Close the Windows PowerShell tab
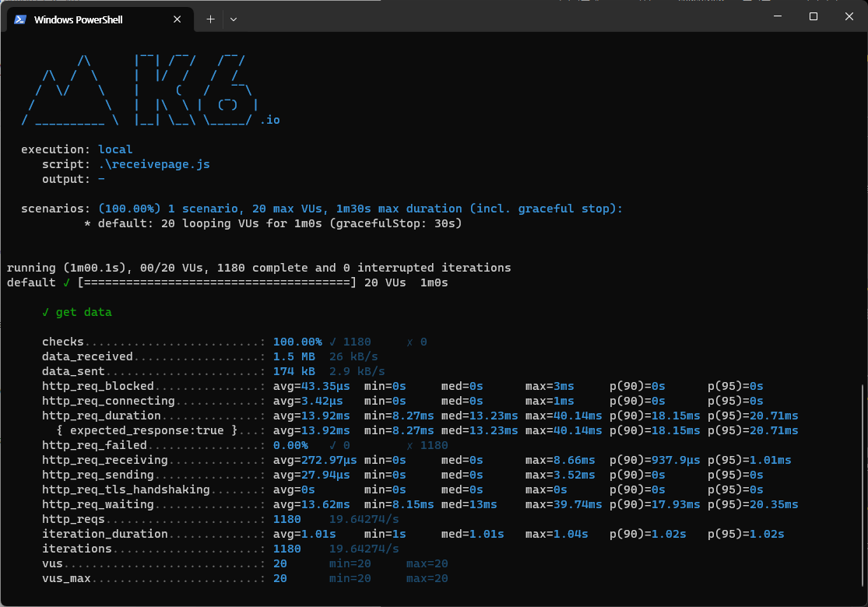Image resolution: width=868 pixels, height=607 pixels. [x=177, y=19]
